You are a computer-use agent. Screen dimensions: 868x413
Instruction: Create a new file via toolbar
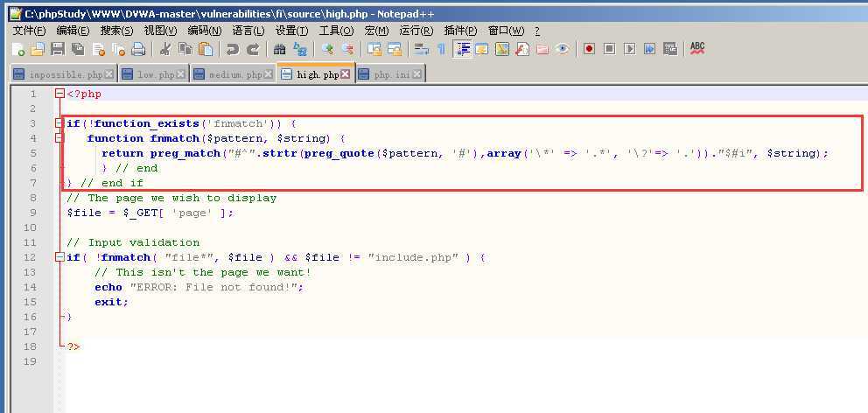[x=18, y=49]
